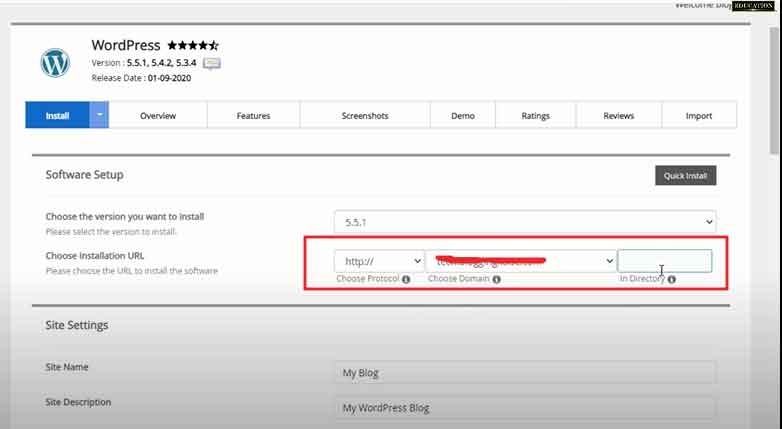Expand the Install button dropdown arrow

[99, 115]
